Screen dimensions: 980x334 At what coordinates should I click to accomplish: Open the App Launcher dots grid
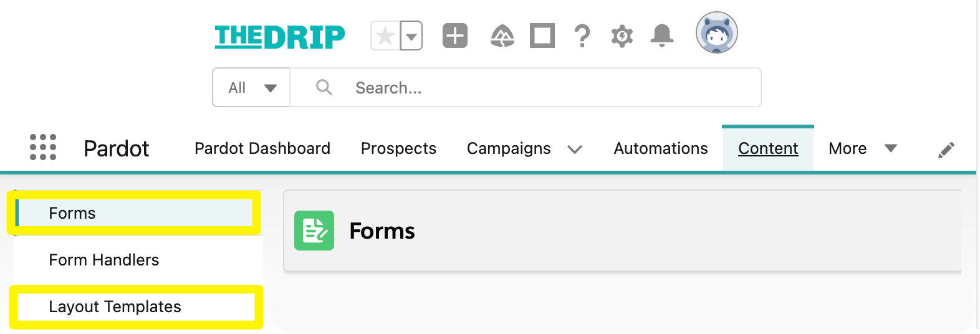[x=43, y=148]
